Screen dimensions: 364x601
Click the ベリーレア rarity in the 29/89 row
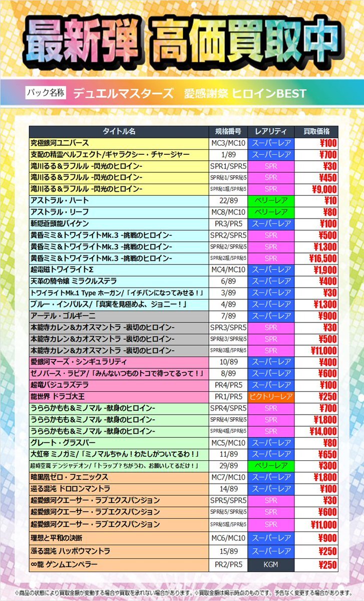[270, 466]
